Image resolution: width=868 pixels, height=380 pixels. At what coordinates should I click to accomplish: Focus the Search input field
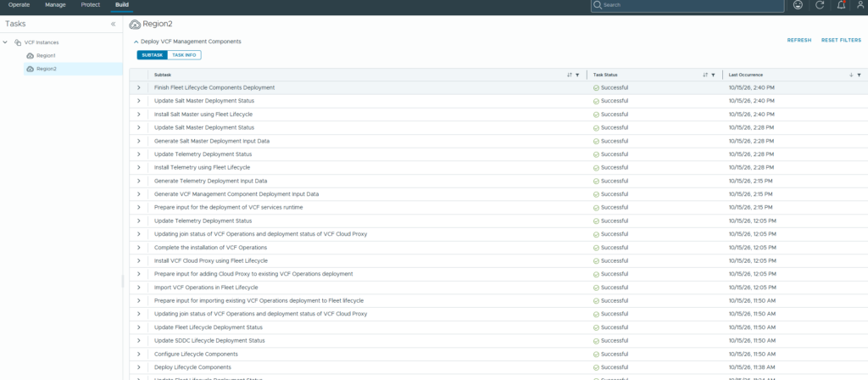pos(687,5)
